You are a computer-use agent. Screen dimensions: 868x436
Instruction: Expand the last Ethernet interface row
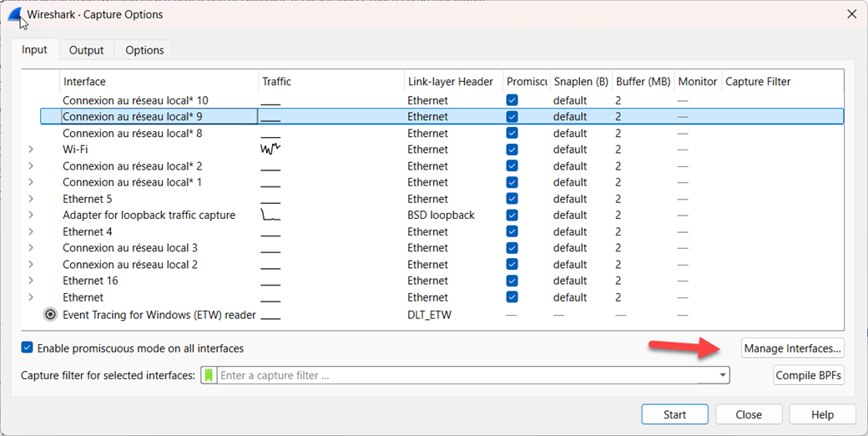[x=31, y=297]
